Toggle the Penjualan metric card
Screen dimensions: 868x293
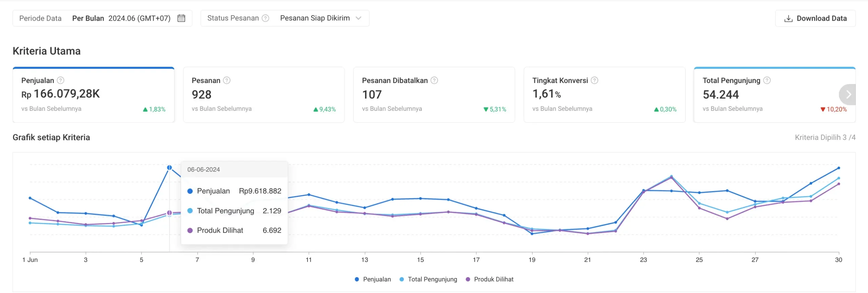(x=93, y=95)
